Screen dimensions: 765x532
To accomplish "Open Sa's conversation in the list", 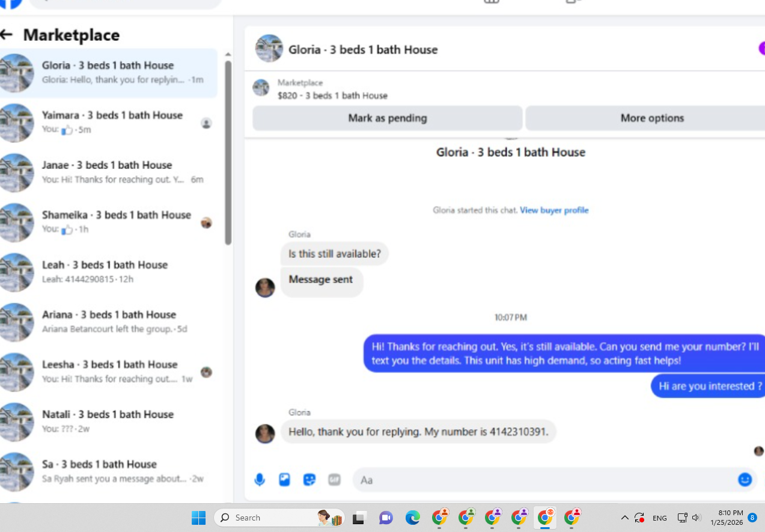I will (x=108, y=472).
